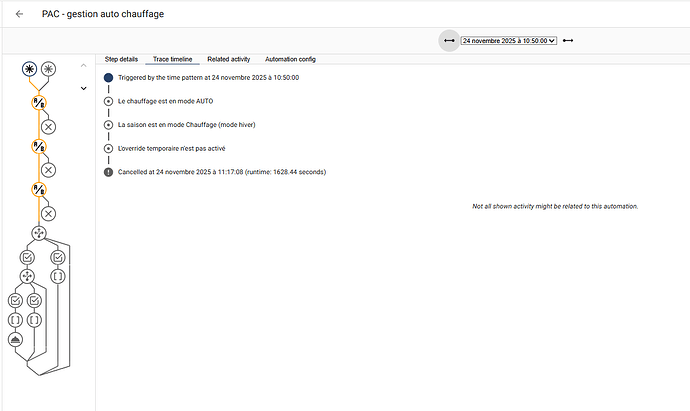This screenshot has width=690, height=411.
Task: Click text L'override temporaire n'est pas activé
Action: point(172,149)
